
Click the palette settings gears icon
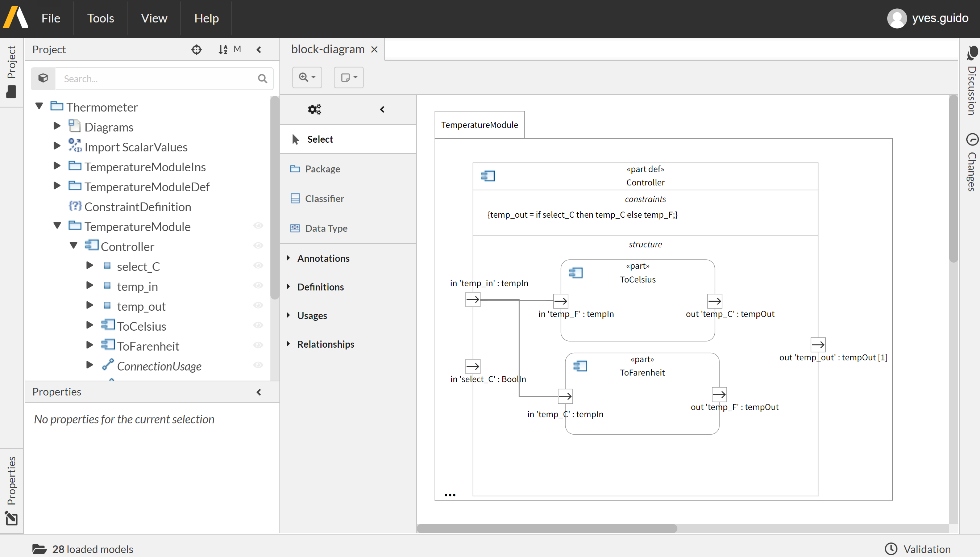tap(314, 109)
